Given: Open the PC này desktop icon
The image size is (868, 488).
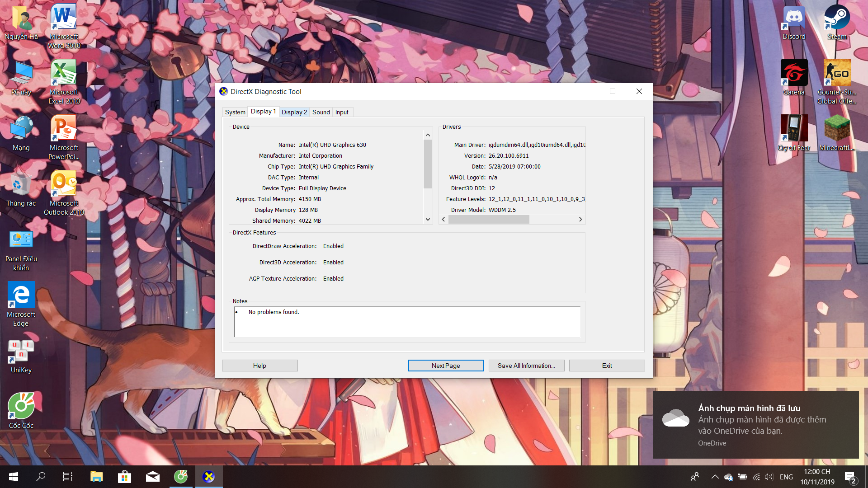Looking at the screenshot, I should [21, 78].
